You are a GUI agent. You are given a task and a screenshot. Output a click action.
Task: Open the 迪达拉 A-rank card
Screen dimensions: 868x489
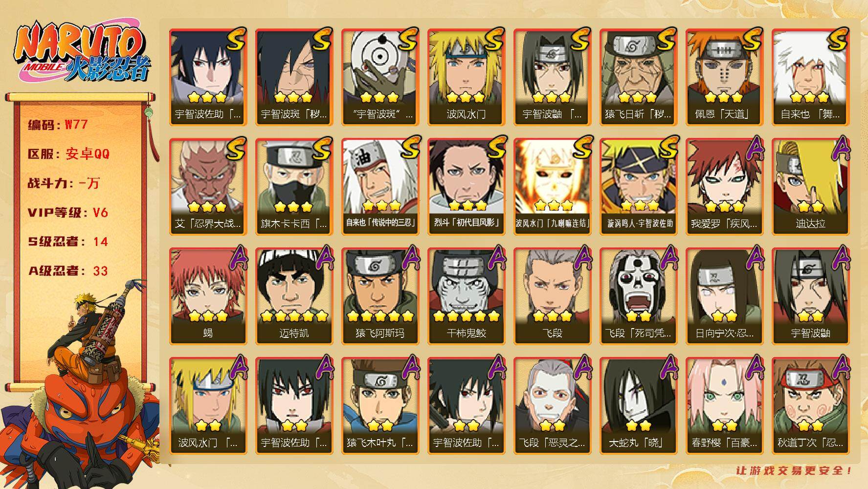click(x=810, y=186)
